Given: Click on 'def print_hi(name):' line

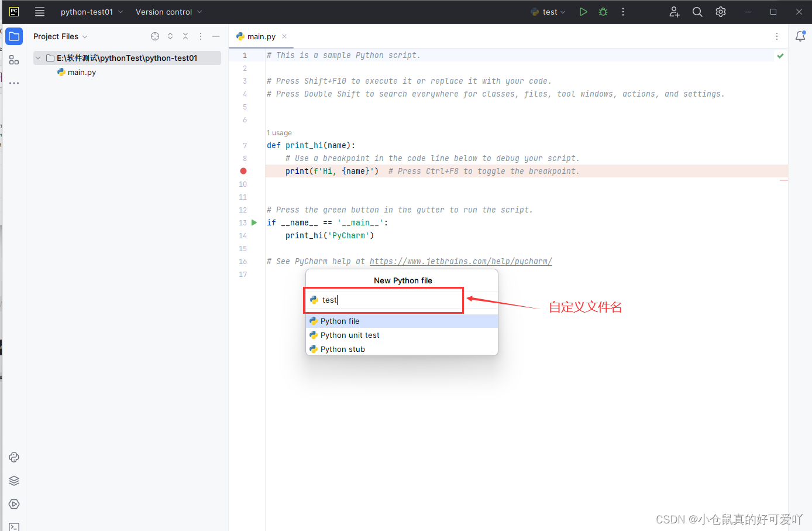Looking at the screenshot, I should pos(311,145).
